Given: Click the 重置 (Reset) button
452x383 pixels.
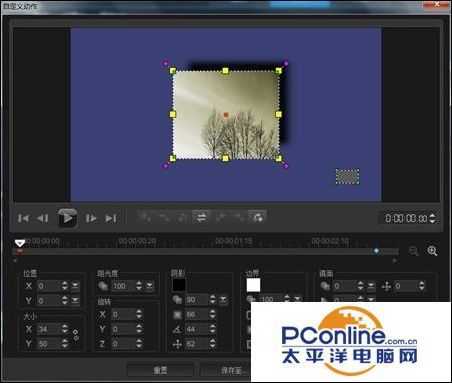Looking at the screenshot, I should click(x=160, y=370).
